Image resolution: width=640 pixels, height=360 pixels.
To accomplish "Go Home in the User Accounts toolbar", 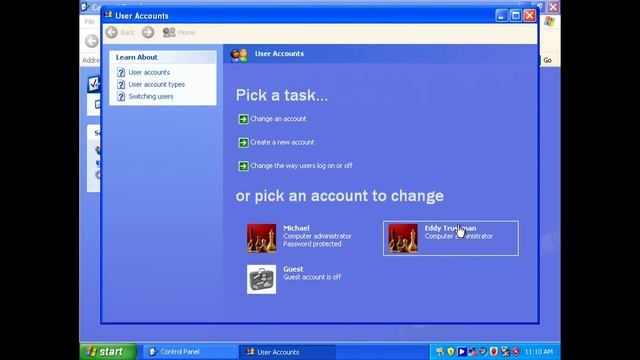I will [x=179, y=32].
